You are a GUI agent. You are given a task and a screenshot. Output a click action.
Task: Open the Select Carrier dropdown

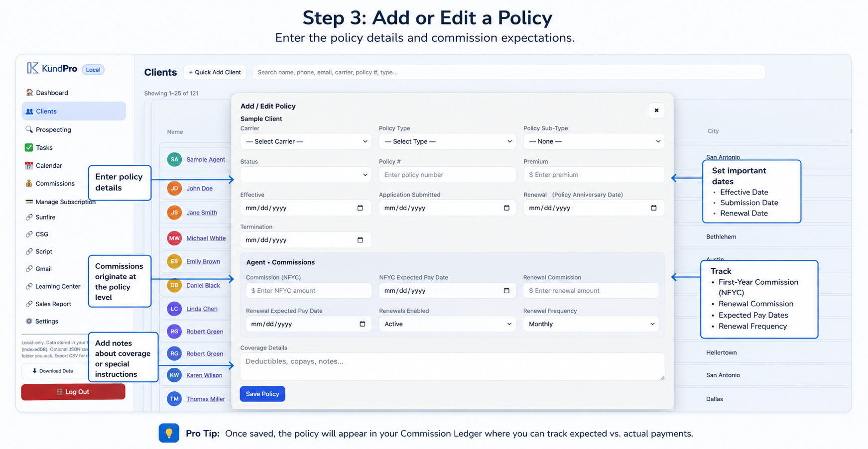[x=305, y=141]
